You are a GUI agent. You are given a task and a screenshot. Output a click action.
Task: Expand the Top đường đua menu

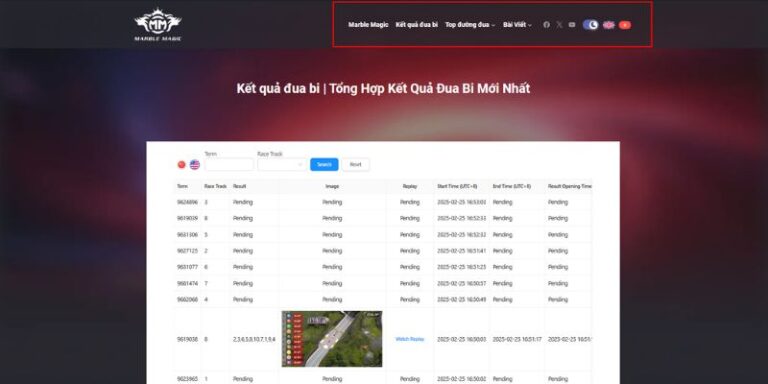[x=470, y=24]
